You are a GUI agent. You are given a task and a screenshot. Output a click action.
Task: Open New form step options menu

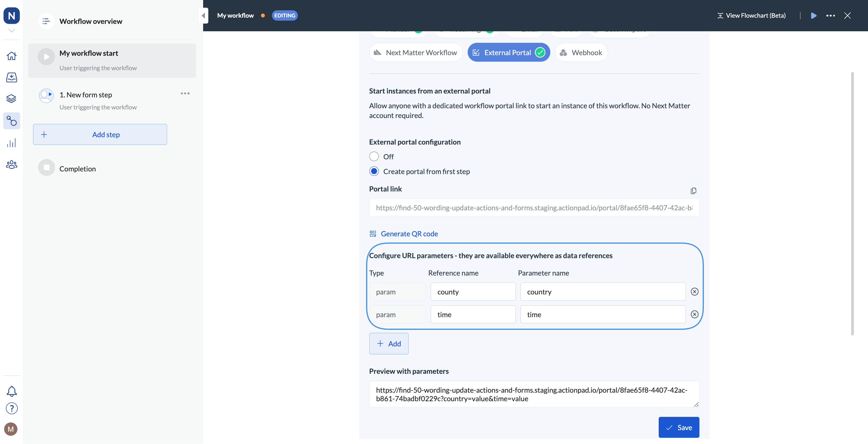tap(185, 94)
